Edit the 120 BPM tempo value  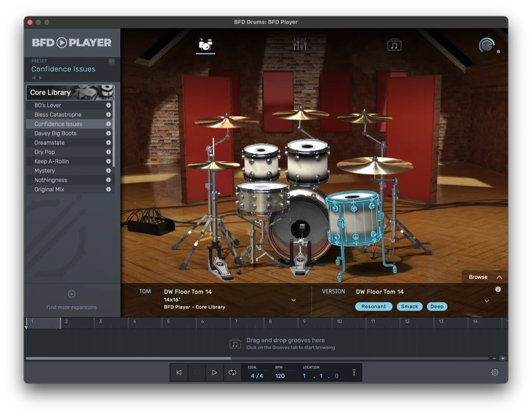(280, 376)
